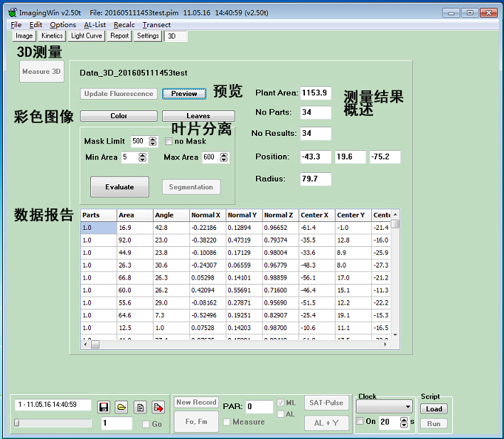
Task: Click the Leaves button
Action: tap(198, 116)
